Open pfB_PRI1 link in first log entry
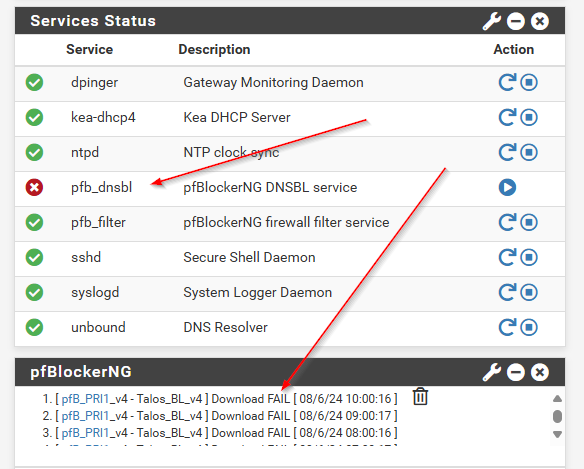 click(85, 399)
